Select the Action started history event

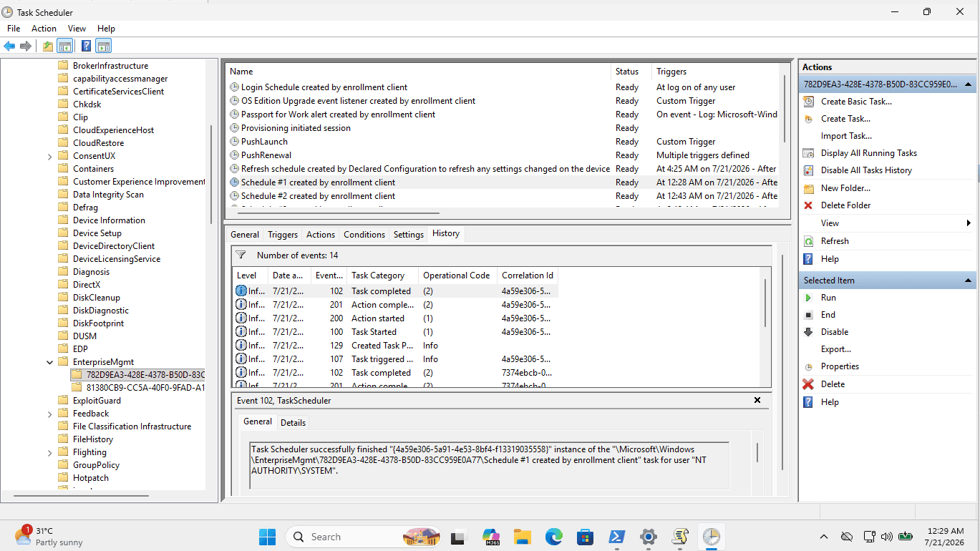[396, 318]
